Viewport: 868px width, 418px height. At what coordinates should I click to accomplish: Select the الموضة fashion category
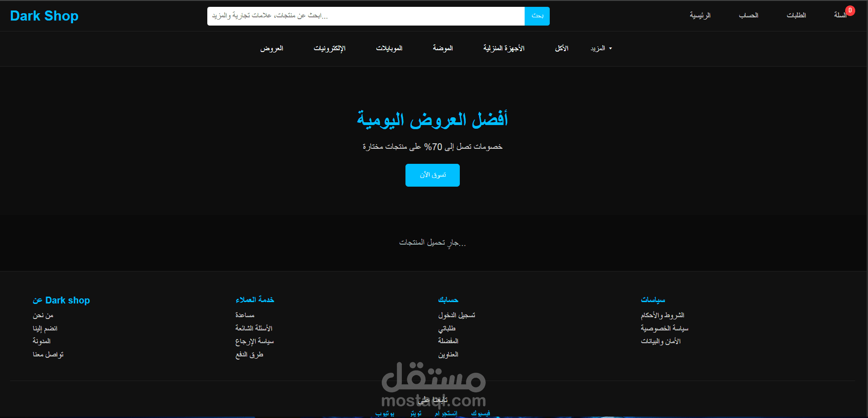click(443, 48)
